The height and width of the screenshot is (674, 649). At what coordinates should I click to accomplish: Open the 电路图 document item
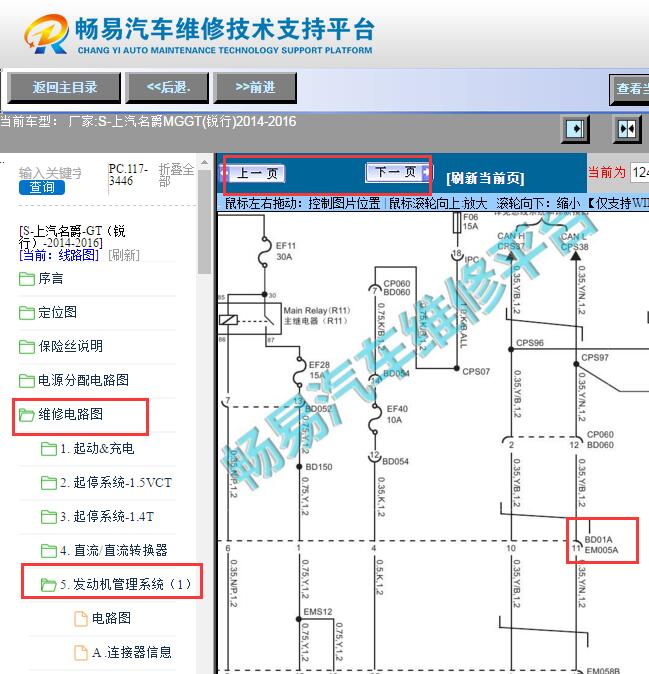[x=111, y=619]
